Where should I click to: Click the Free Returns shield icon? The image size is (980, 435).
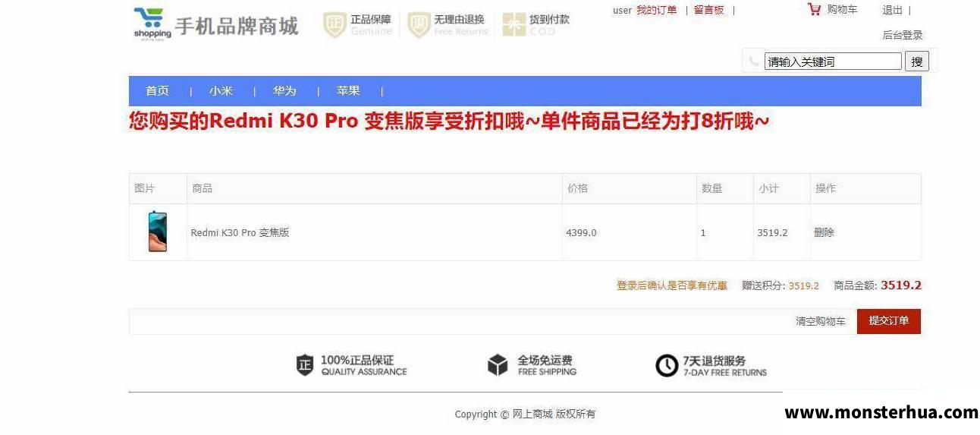coord(419,25)
